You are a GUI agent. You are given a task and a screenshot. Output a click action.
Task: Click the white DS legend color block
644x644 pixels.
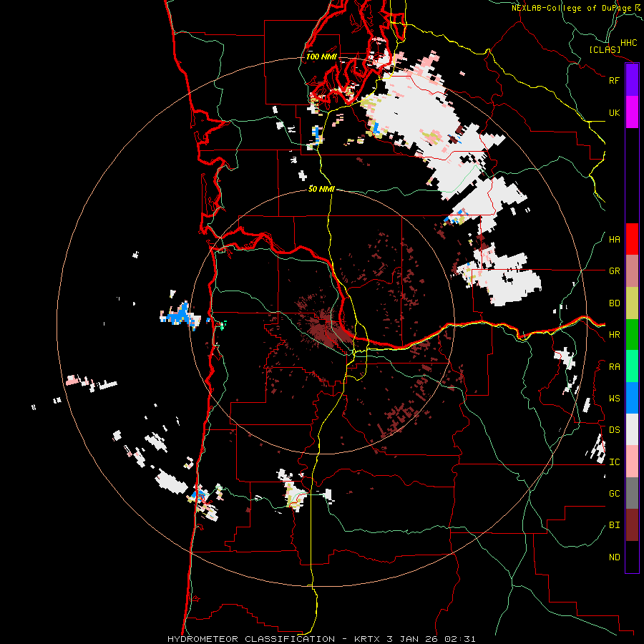tap(632, 429)
